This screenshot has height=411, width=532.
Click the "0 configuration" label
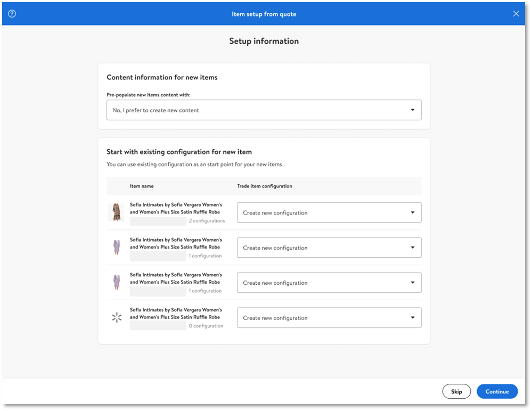tap(206, 326)
